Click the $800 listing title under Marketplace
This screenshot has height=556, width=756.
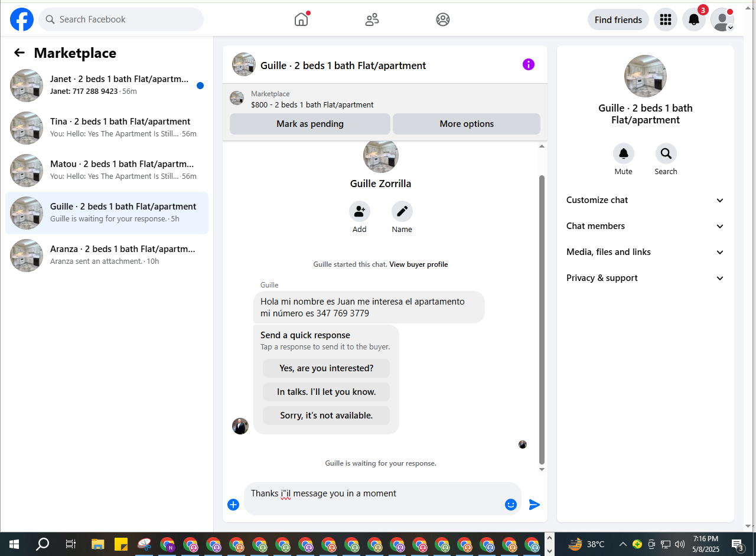click(x=312, y=104)
